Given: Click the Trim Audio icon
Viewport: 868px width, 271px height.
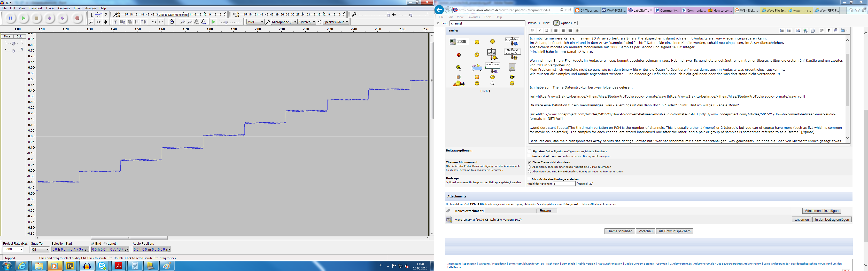Looking at the screenshot, I should pyautogui.click(x=137, y=22).
